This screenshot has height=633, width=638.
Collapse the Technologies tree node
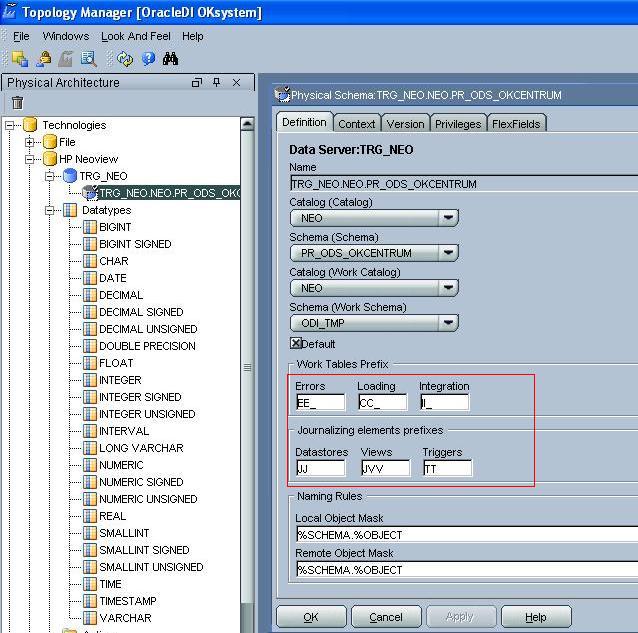tap(10, 125)
